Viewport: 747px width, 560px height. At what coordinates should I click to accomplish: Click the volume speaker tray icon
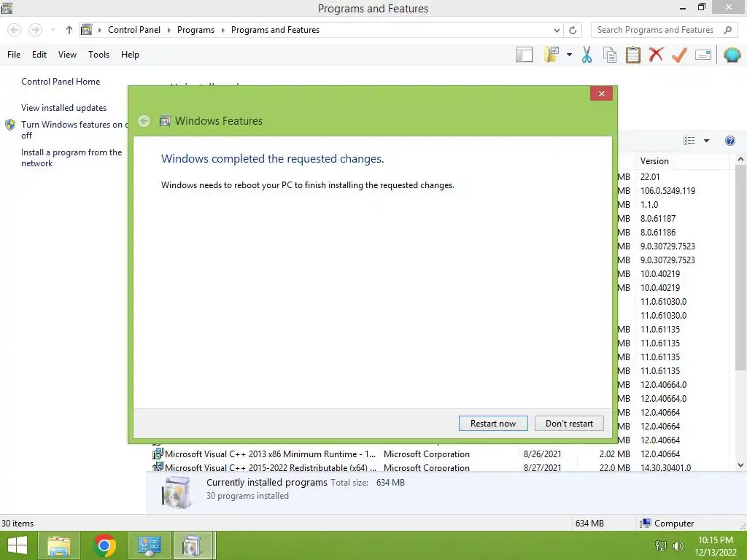[x=678, y=545]
